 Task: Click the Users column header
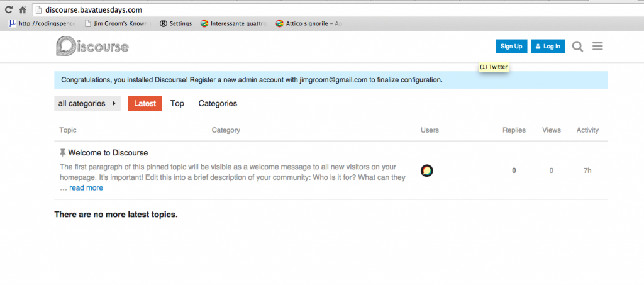click(x=430, y=130)
